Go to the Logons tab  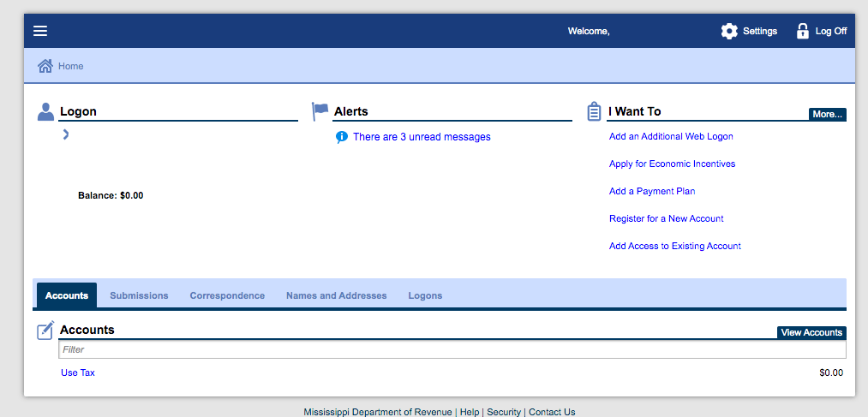pos(425,295)
